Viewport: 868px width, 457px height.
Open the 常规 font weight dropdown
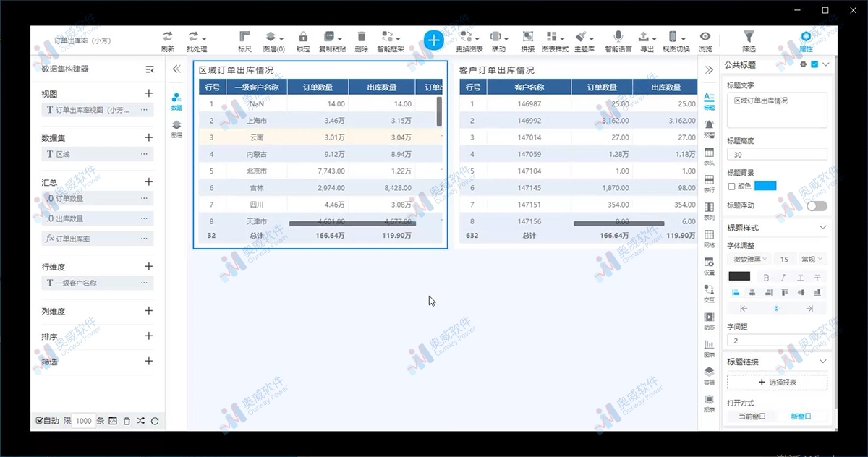812,259
